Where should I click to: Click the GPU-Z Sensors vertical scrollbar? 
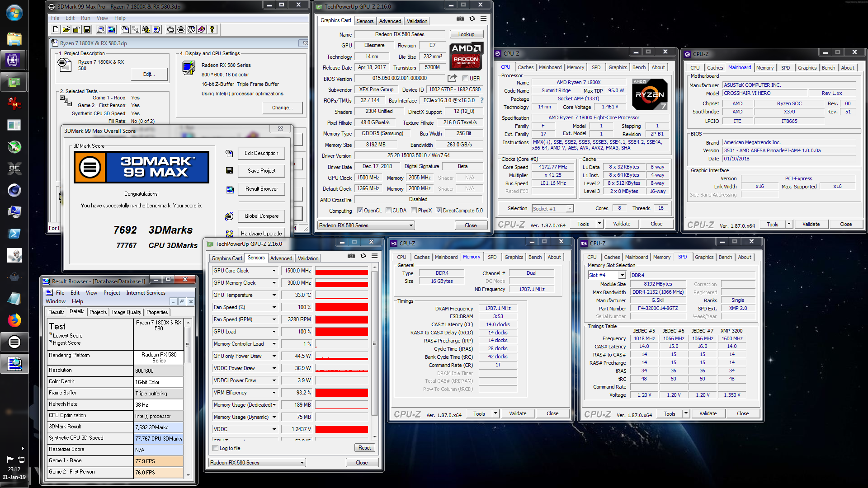(374, 352)
